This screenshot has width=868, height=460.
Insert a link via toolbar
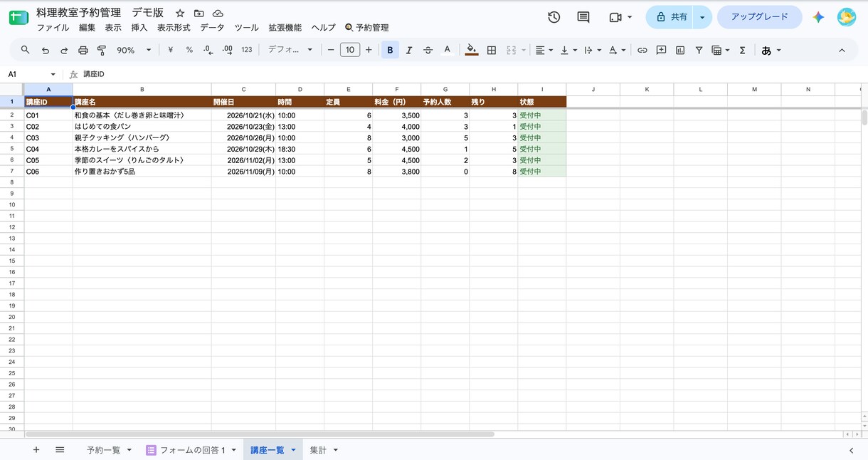tap(642, 50)
